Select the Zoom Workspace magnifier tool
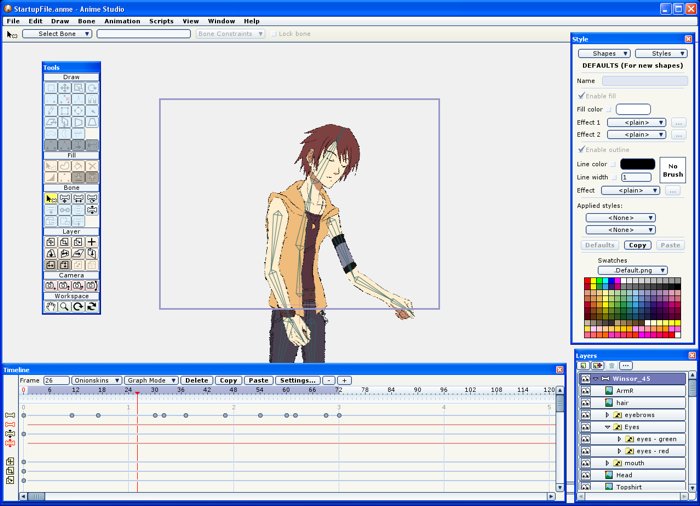700x506 pixels. click(64, 306)
